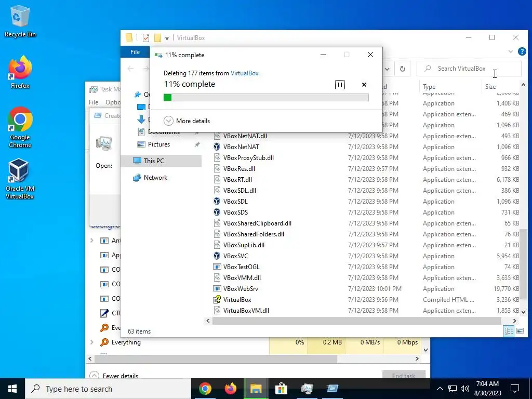
Task: Open Microsoft Store from the taskbar
Action: click(x=281, y=389)
